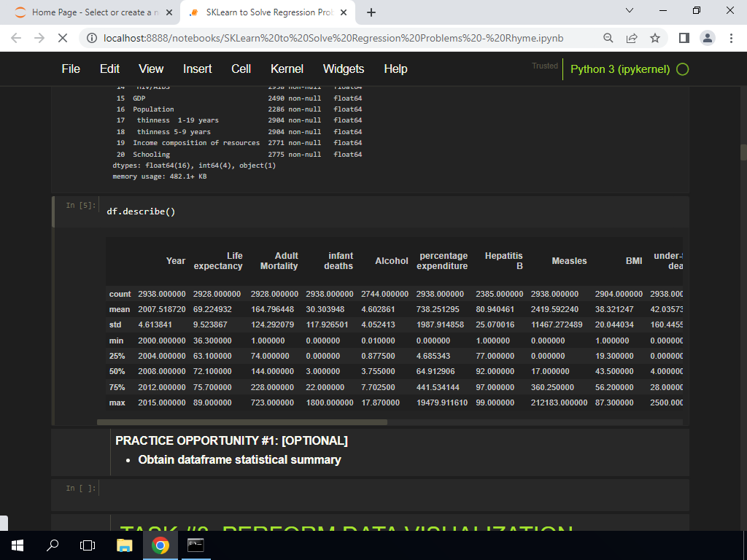This screenshot has height=560, width=747.
Task: Share this page icon
Action: pos(632,38)
